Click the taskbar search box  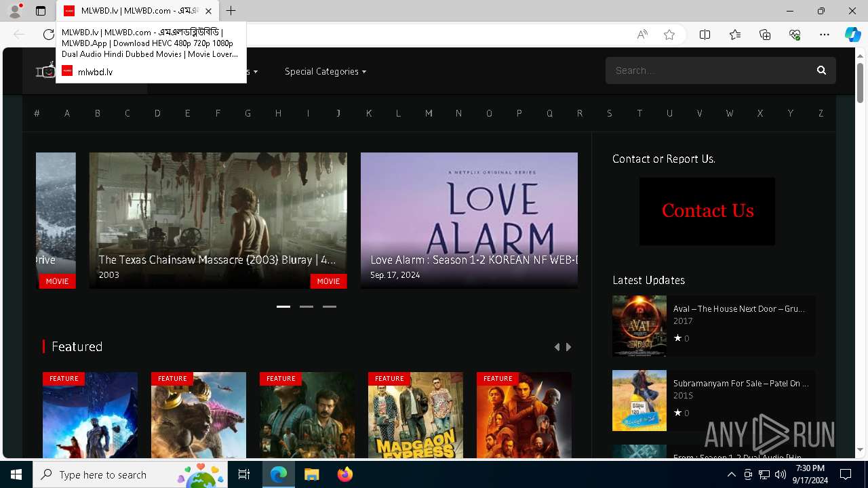point(131,474)
